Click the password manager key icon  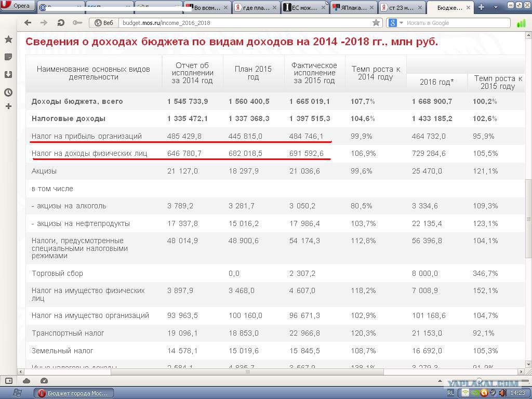pos(77,23)
